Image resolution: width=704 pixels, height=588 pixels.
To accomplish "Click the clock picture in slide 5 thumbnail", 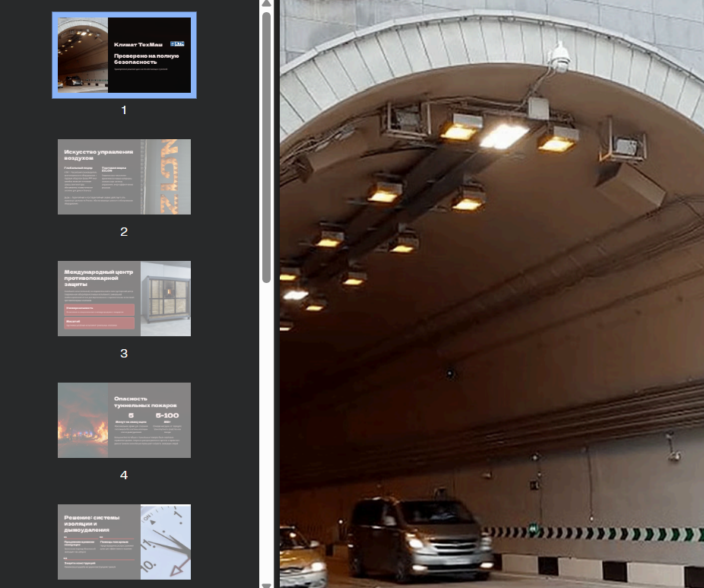I will point(166,542).
